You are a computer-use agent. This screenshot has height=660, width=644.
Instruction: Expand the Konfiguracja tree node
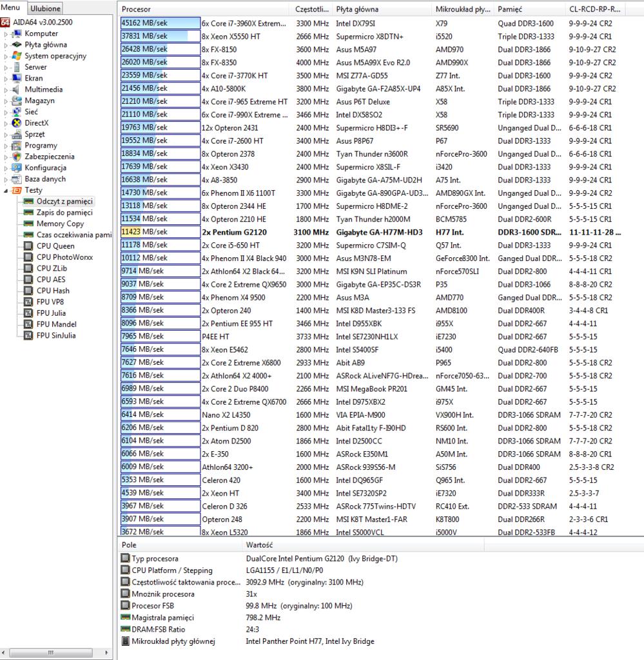[x=6, y=168]
